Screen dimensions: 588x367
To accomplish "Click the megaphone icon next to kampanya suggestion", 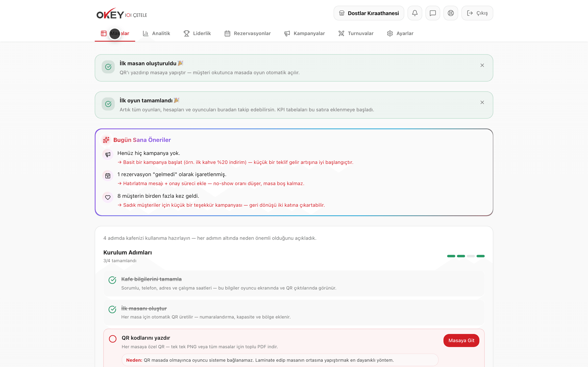I will coord(108,154).
